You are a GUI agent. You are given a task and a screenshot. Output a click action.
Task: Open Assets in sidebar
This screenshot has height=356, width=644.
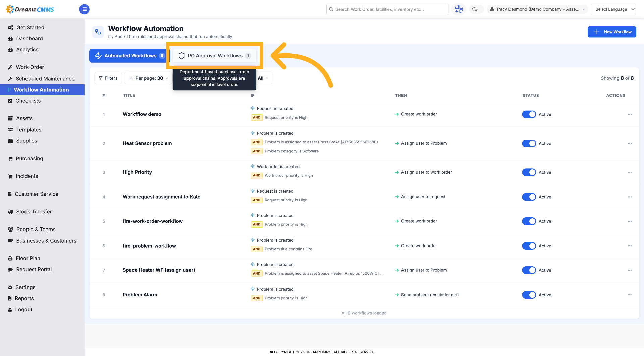[x=24, y=118]
